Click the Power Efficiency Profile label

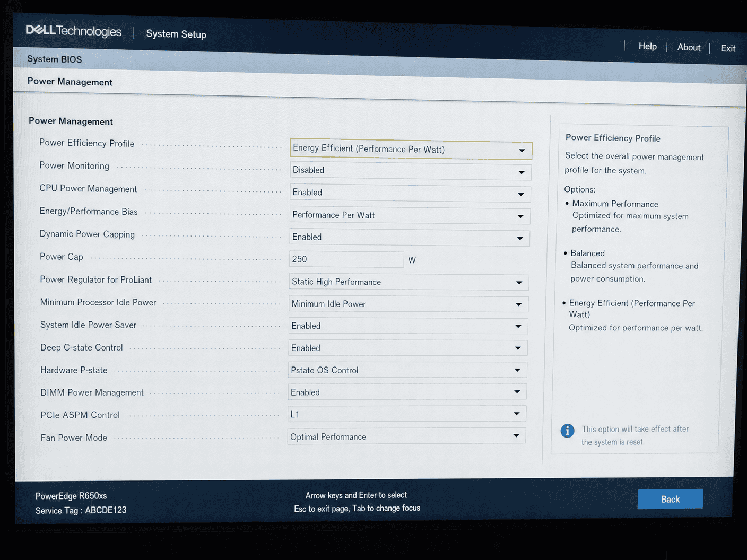[x=86, y=143]
